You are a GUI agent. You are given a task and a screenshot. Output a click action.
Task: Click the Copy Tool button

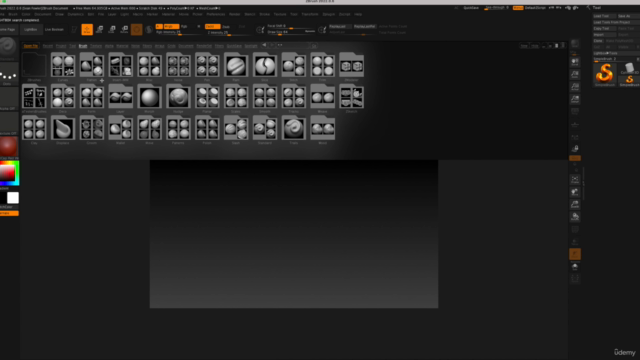tap(604, 29)
